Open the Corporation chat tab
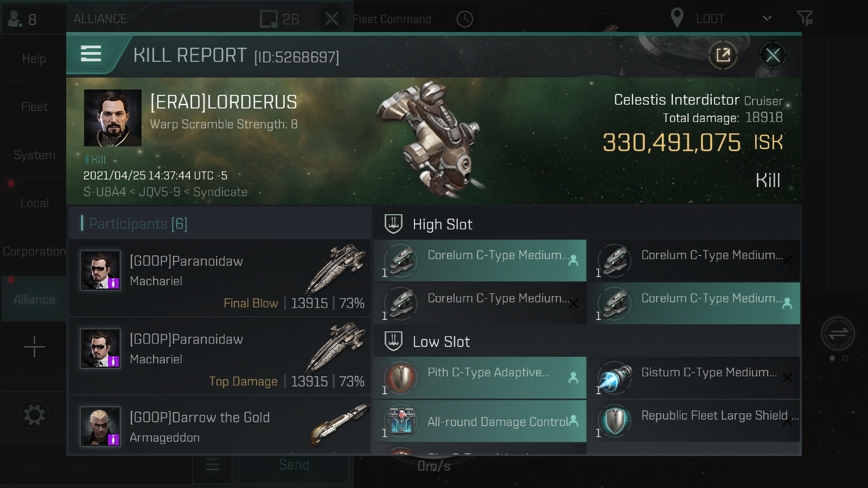 tap(34, 252)
